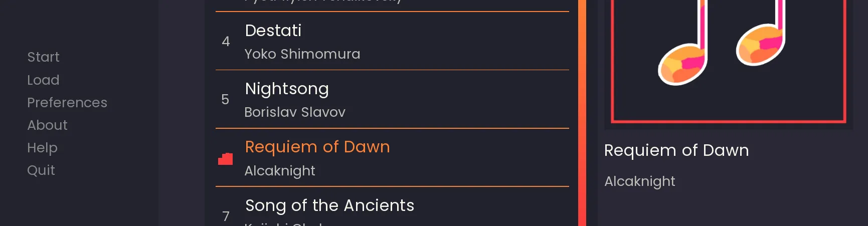The height and width of the screenshot is (226, 868).
Task: Quit the application from side menu
Action: (x=41, y=170)
